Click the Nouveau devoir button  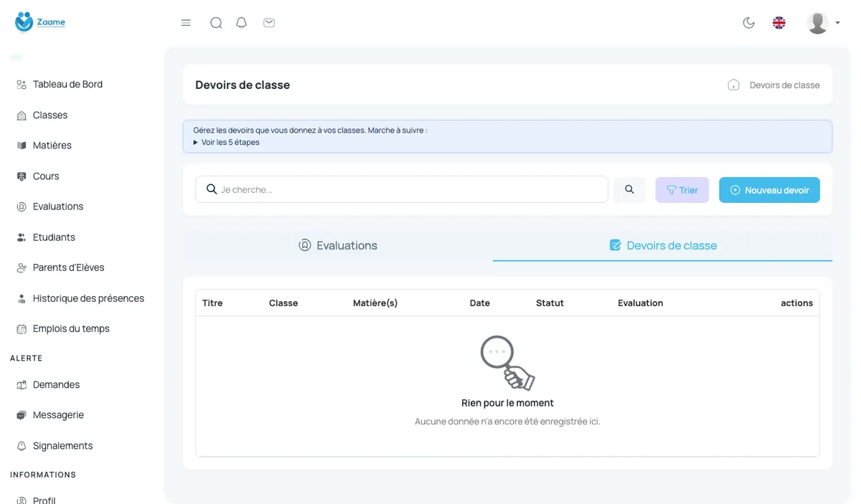click(x=769, y=190)
